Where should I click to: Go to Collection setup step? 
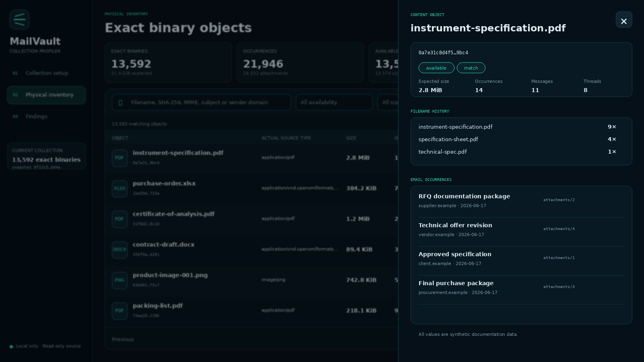coord(46,73)
